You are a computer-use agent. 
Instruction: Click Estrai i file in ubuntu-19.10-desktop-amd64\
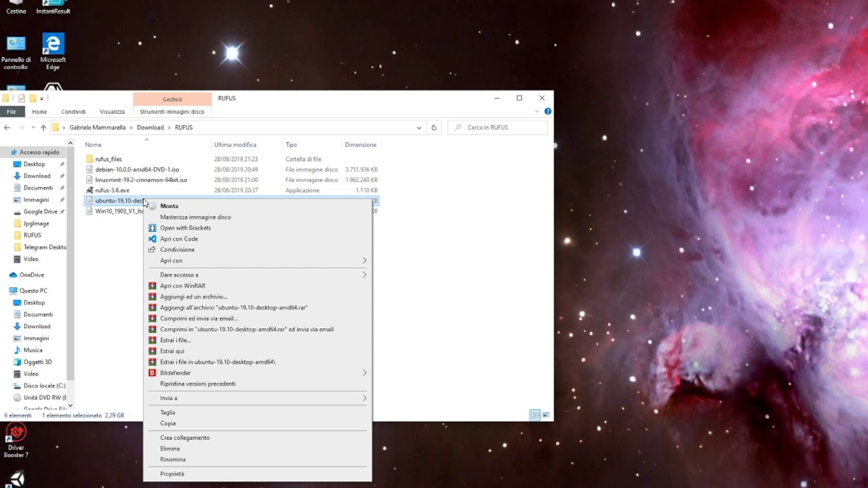(x=218, y=362)
